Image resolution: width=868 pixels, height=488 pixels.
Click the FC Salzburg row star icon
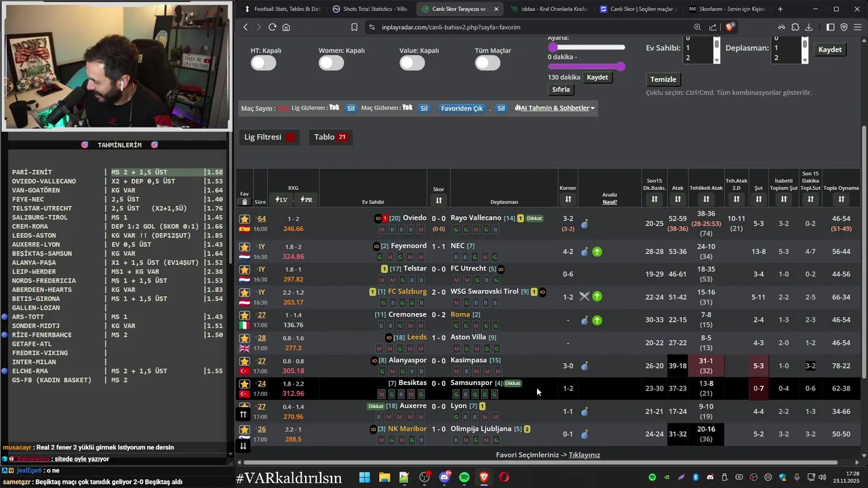(x=245, y=292)
